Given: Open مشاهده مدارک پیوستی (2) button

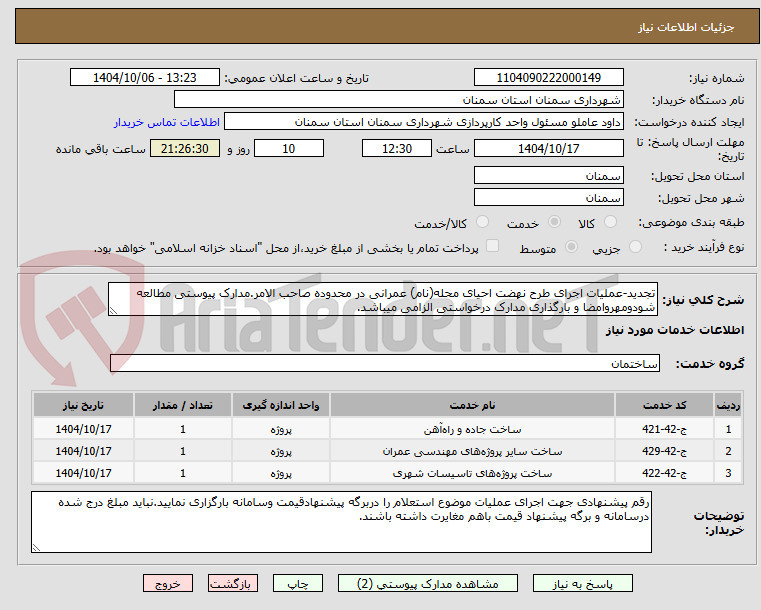Looking at the screenshot, I should coord(428,583).
